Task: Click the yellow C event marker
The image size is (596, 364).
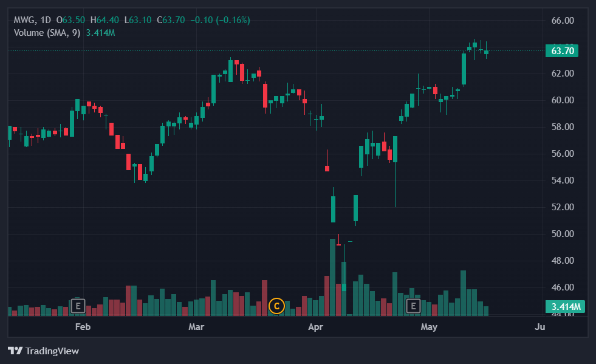Action: point(276,306)
